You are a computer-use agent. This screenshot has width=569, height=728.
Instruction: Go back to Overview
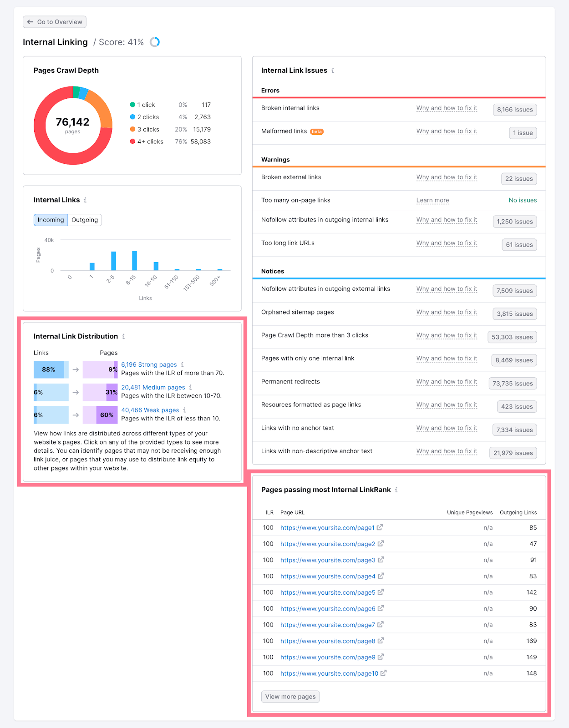(x=55, y=22)
